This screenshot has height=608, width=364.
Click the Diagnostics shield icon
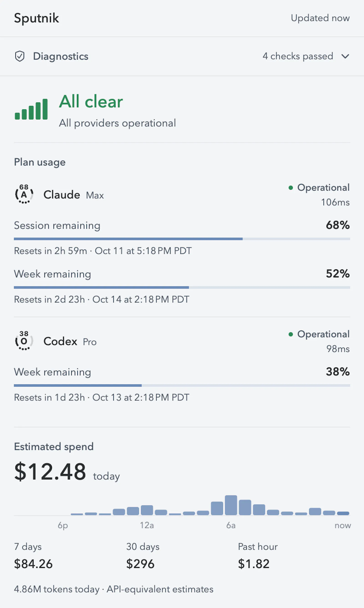tap(20, 56)
